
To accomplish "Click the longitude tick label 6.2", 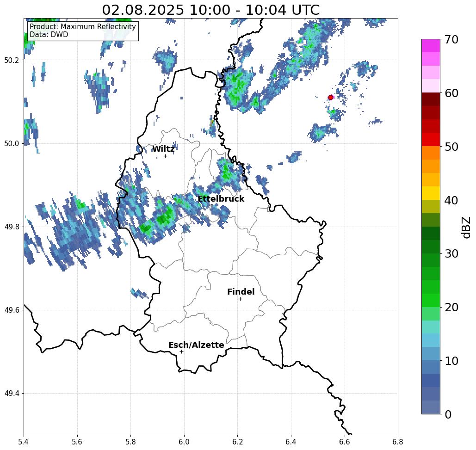I will click(238, 442).
